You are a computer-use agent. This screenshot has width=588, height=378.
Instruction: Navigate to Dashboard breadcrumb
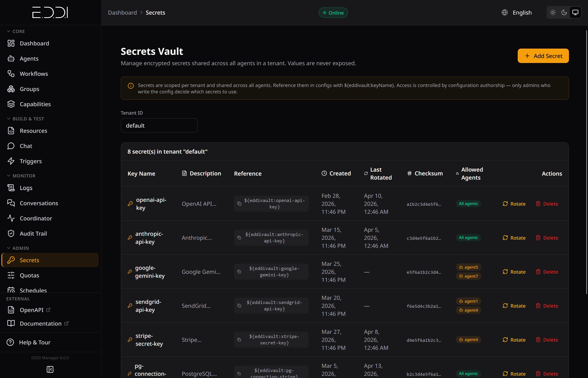[x=122, y=13]
